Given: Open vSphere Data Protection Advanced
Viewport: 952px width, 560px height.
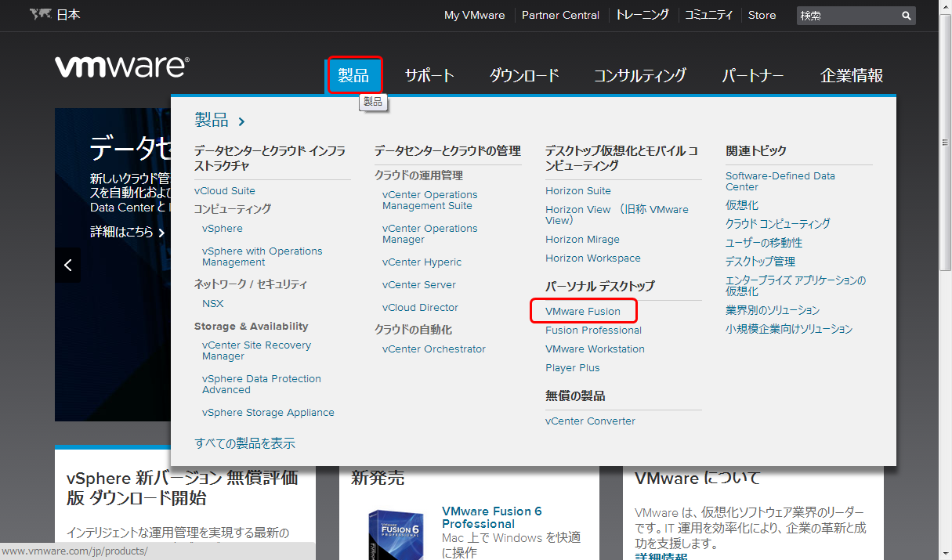Looking at the screenshot, I should (262, 385).
